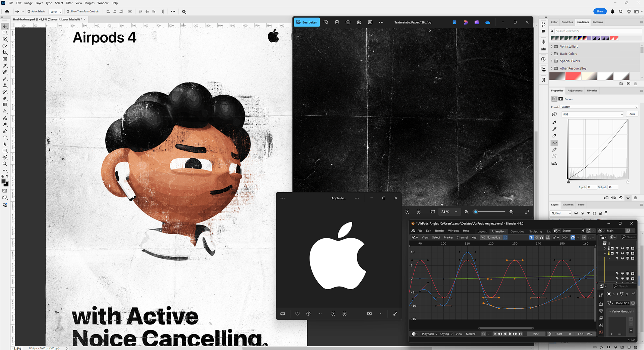
Task: Click the print icon in Texturelabs photo window
Action: [348, 22]
